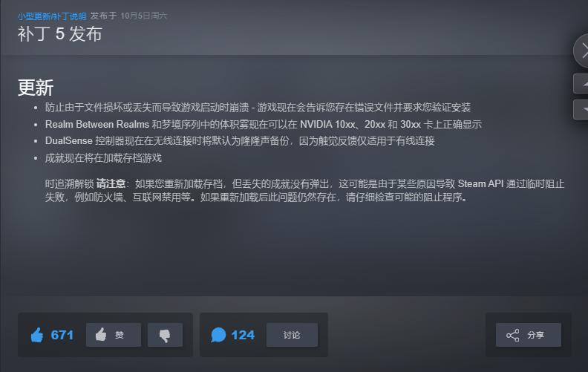The width and height of the screenshot is (588, 372).
Task: Click the publish date 10月5日周六
Action: click(x=143, y=16)
